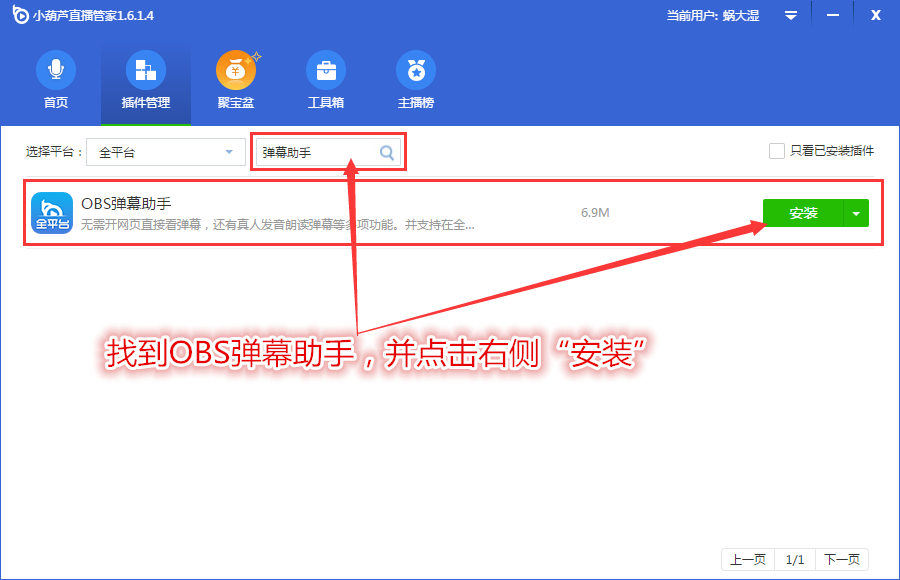
Task: Toggle the installed plugins filter off
Action: pyautogui.click(x=777, y=150)
